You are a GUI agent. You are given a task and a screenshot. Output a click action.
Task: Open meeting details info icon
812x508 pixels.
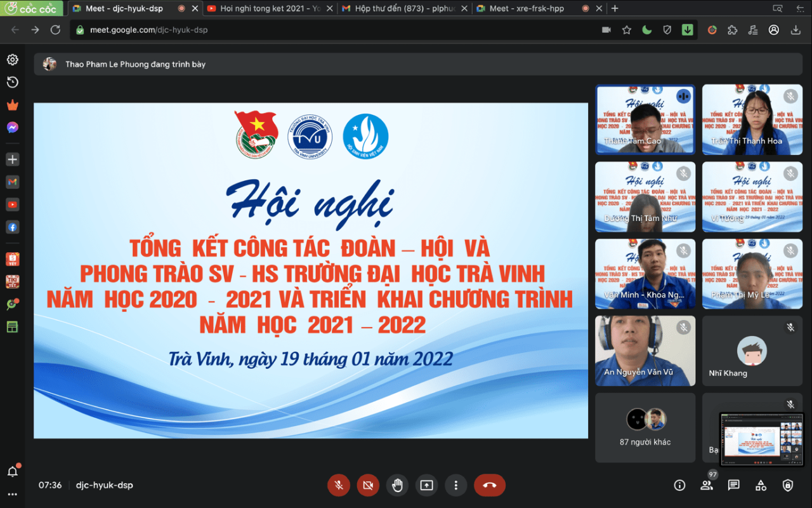pos(679,485)
